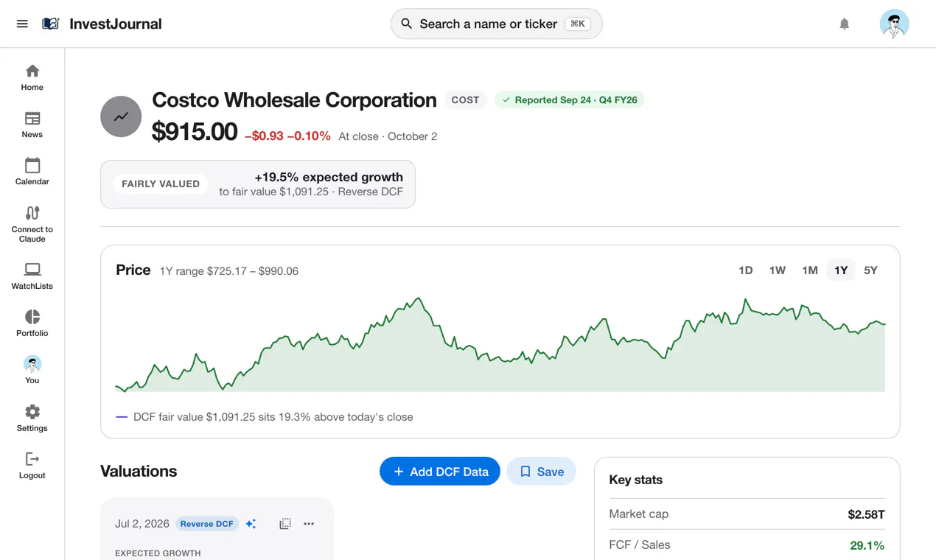Click the InvestJournal logo icon
The image size is (936, 560).
click(51, 24)
